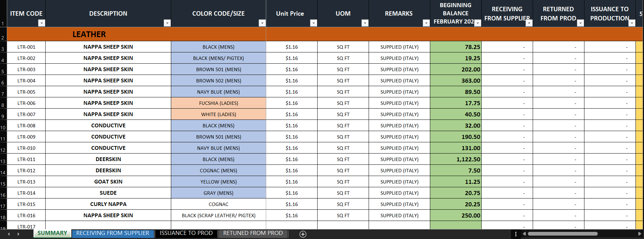644x239 pixels.
Task: Open COLOR CODE/SIZE filter dropdown
Action: [x=262, y=23]
